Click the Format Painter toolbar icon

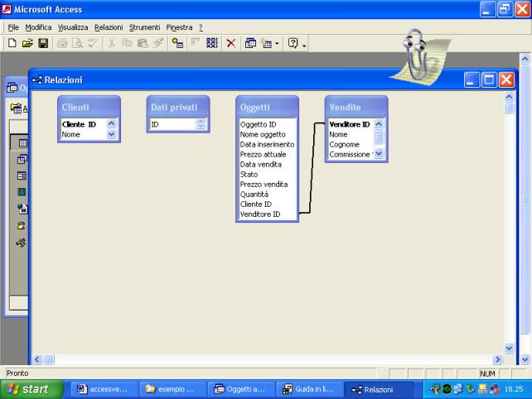pyautogui.click(x=158, y=43)
